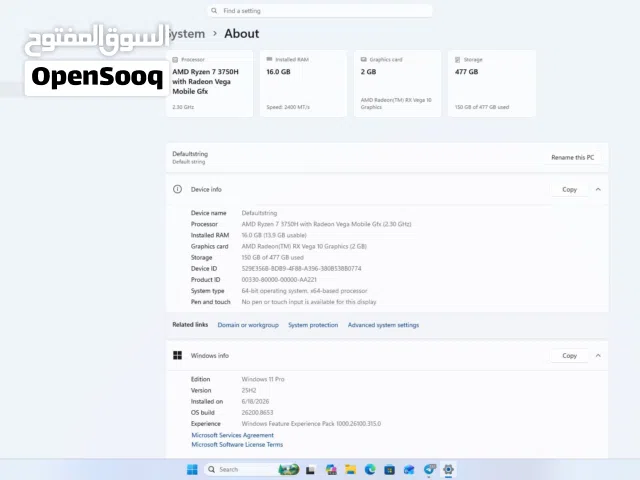Launch the Copilot app from taskbar
Image resolution: width=640 pixels, height=480 pixels.
[331, 470]
